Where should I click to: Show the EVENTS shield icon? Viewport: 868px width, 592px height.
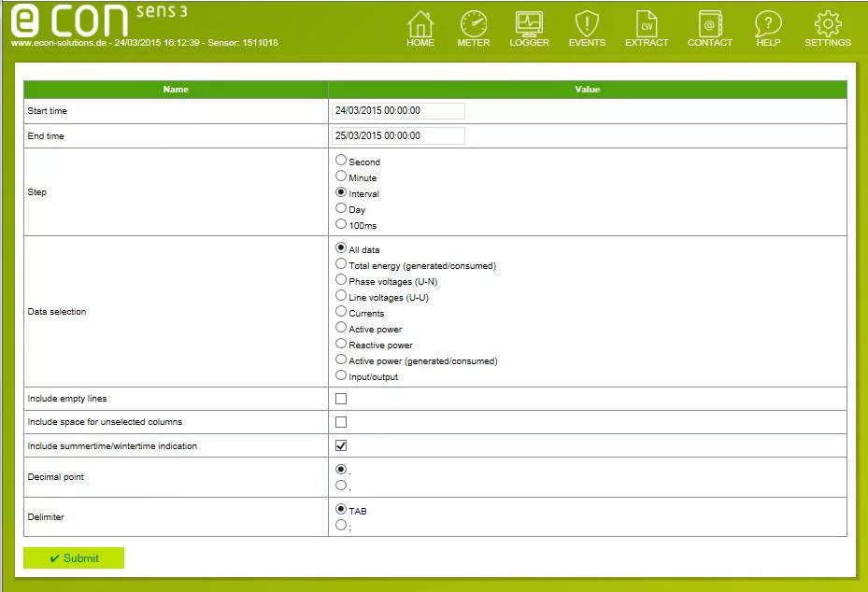[x=587, y=24]
